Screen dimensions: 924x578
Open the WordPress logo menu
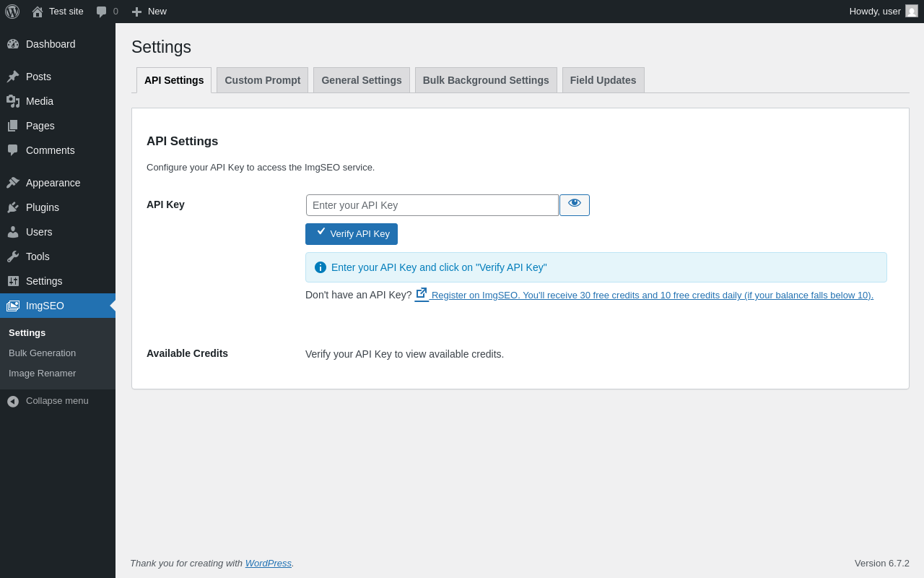point(12,12)
